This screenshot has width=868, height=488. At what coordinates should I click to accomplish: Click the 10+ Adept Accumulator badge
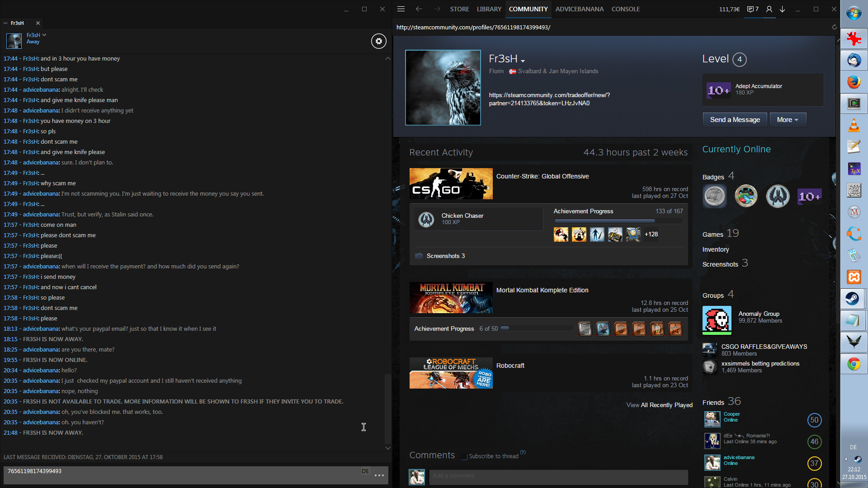point(718,90)
